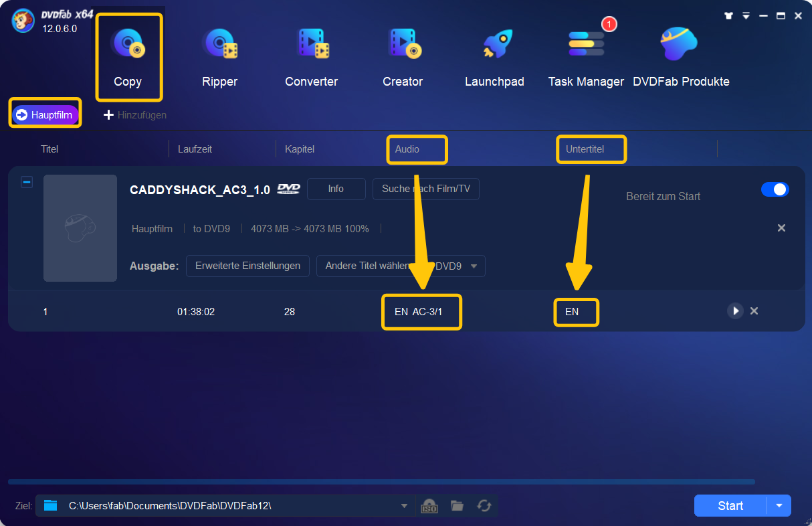
Task: Open the Info button
Action: point(336,189)
